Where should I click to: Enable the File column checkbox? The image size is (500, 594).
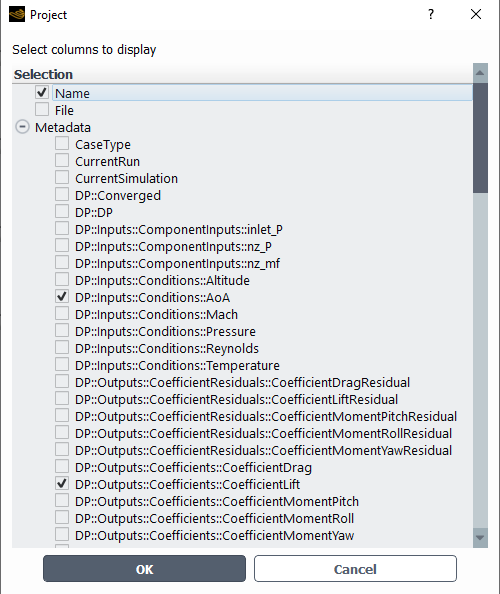42,109
